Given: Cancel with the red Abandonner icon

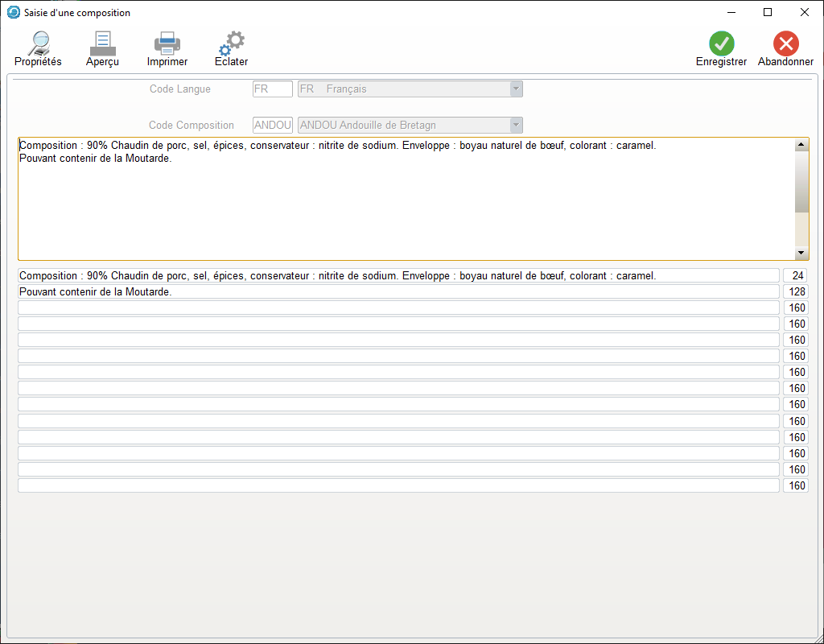Looking at the screenshot, I should [x=785, y=43].
